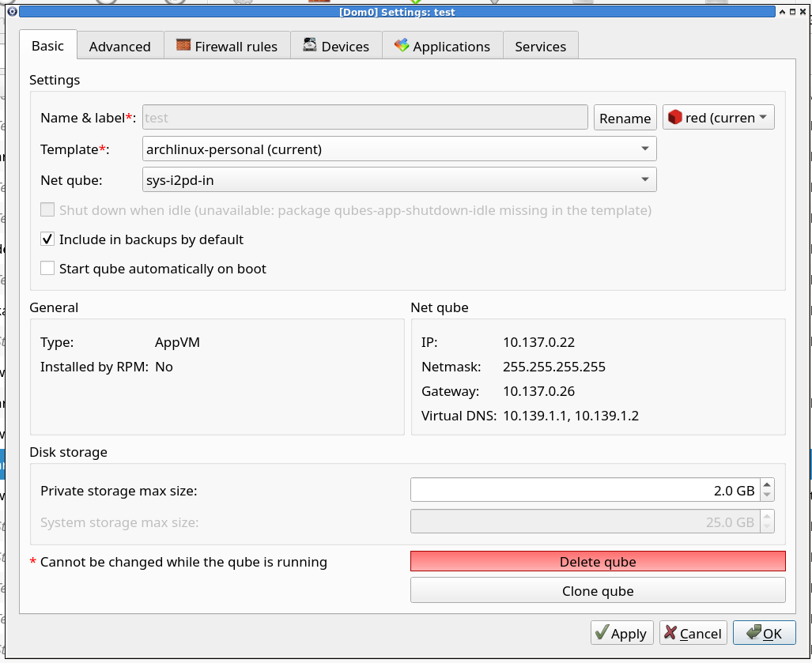The width and height of the screenshot is (812, 663).
Task: Apply the settings changes
Action: pos(622,633)
